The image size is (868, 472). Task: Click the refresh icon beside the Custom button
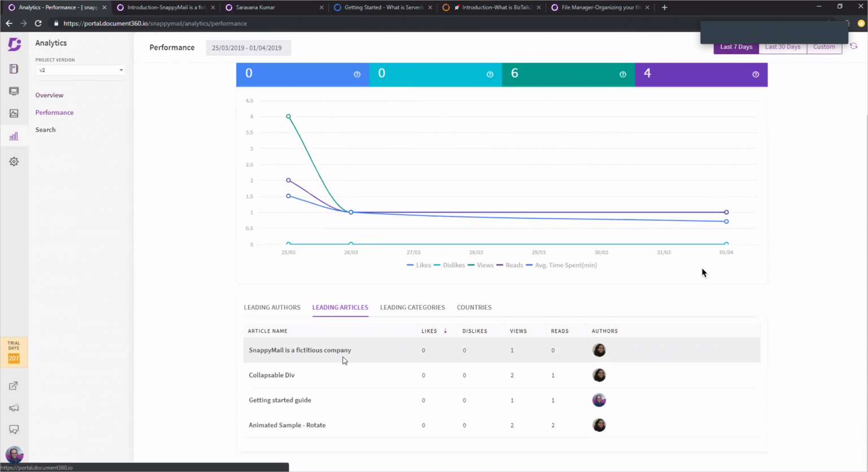coord(853,46)
